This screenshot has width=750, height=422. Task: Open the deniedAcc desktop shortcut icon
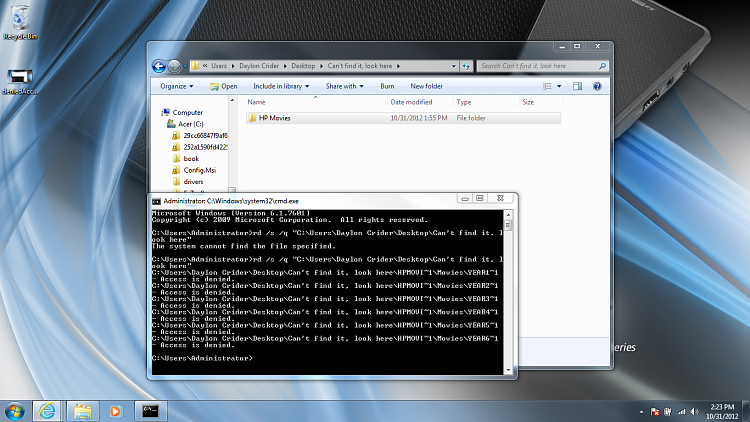pyautogui.click(x=20, y=82)
